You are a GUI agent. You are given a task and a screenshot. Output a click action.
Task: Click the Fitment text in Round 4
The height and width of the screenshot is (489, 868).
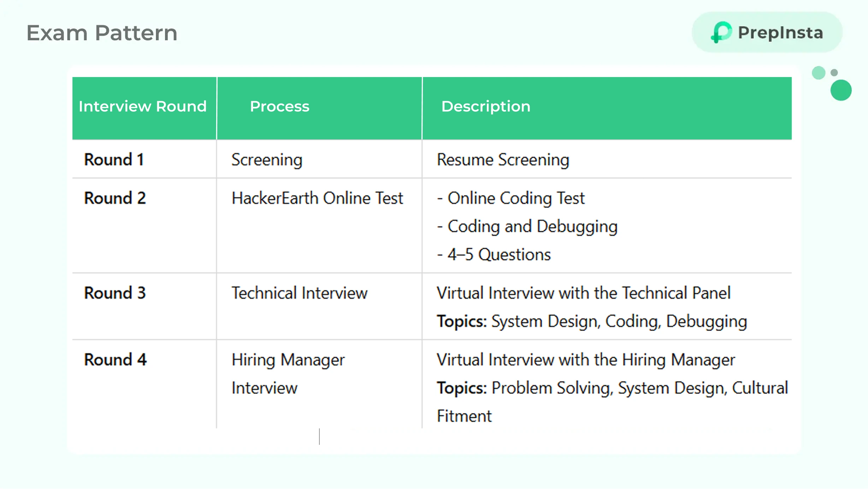pyautogui.click(x=464, y=416)
